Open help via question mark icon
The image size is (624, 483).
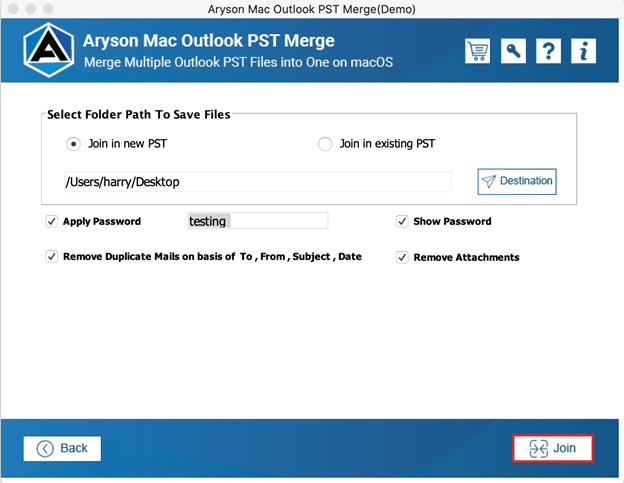[548, 51]
